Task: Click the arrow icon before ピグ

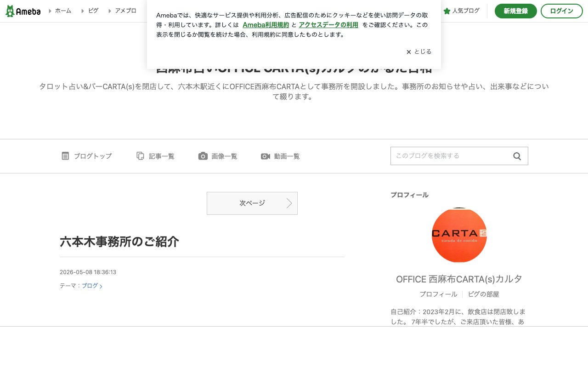Action: click(83, 11)
